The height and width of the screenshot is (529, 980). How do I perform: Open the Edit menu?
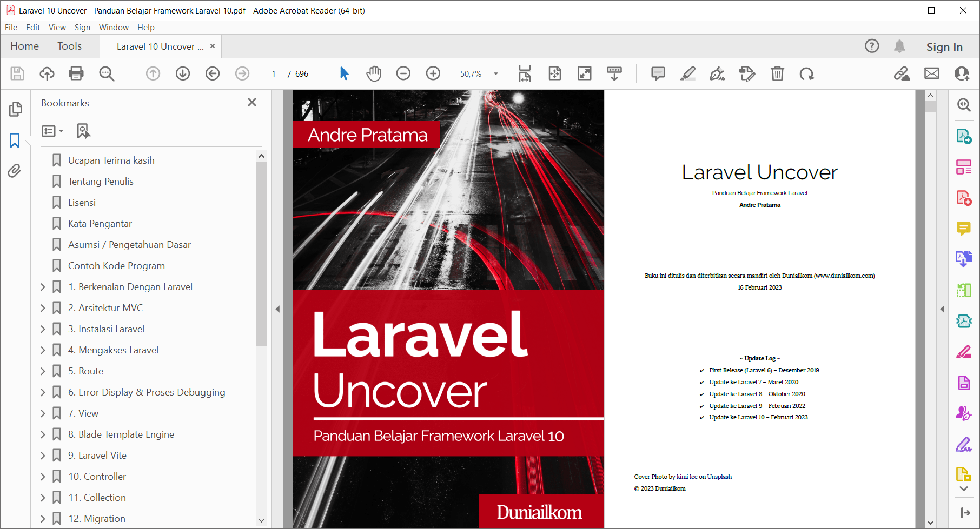[33, 28]
